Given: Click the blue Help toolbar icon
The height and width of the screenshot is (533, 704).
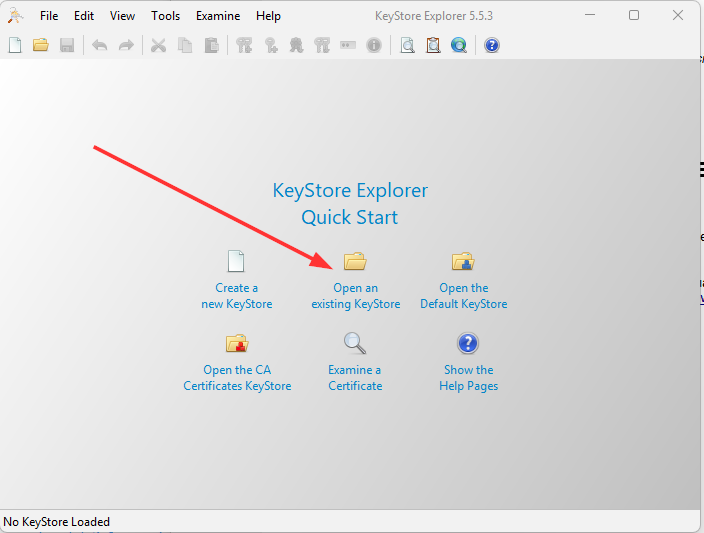Looking at the screenshot, I should point(491,45).
